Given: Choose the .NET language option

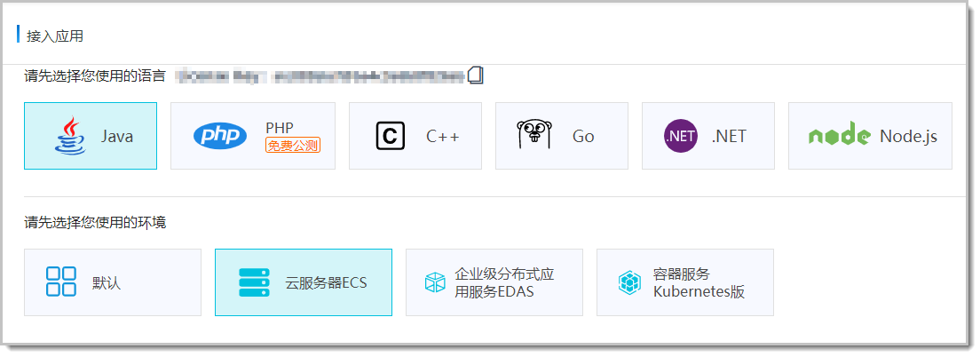Looking at the screenshot, I should tap(708, 136).
